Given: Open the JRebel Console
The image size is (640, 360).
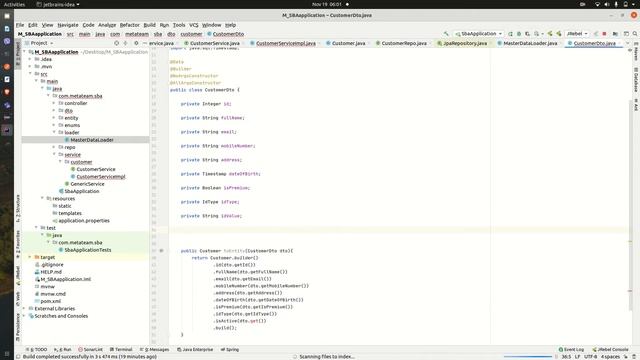Looking at the screenshot, I should [x=610, y=350].
